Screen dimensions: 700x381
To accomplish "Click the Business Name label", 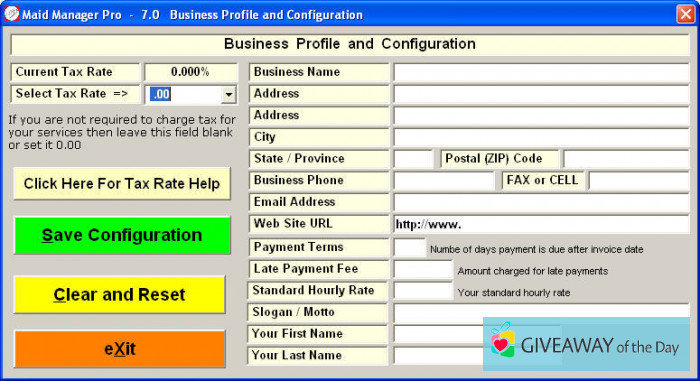I will tap(319, 72).
